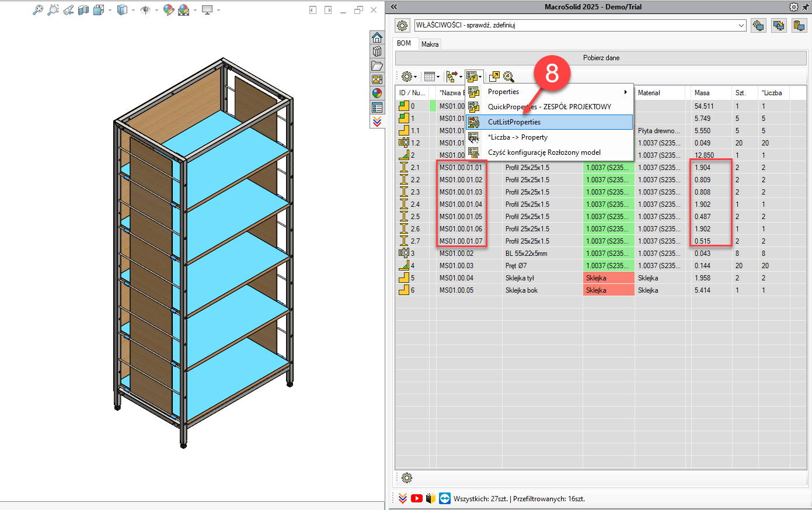This screenshot has height=510, width=812.
Task: Click the Pobierz dane button
Action: (x=601, y=58)
